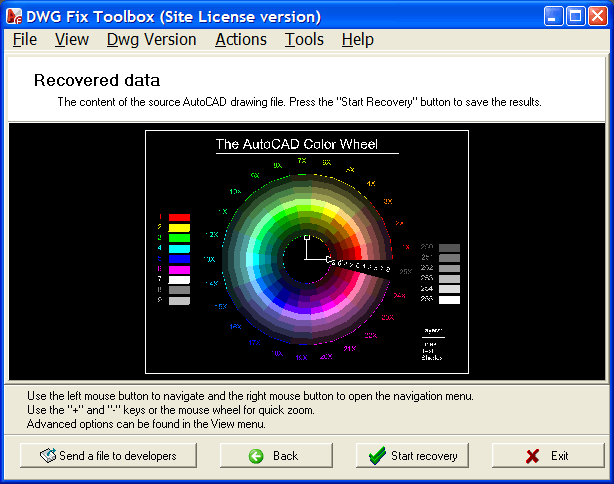Click Send a file to developers button
614x484 pixels.
(x=108, y=455)
